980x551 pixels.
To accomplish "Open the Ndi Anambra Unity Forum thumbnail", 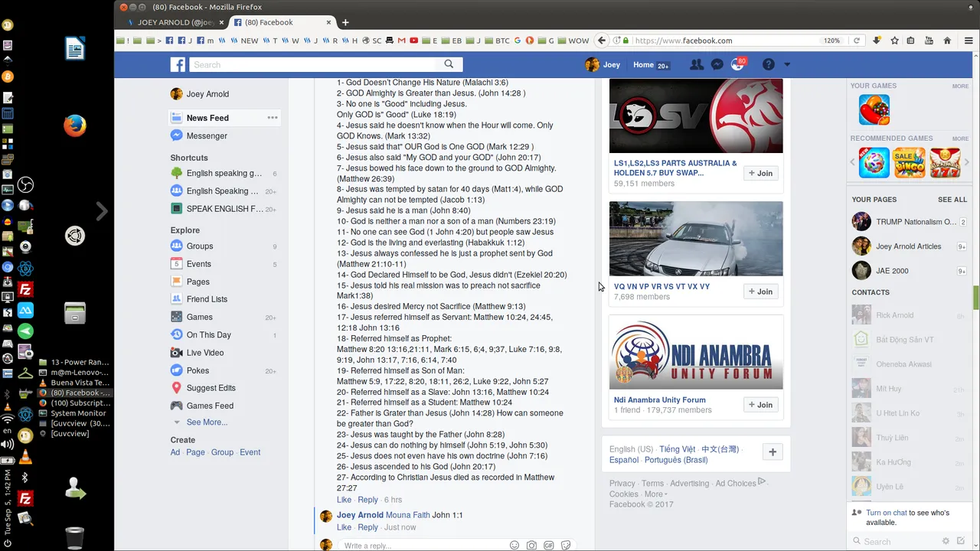I will tap(696, 353).
